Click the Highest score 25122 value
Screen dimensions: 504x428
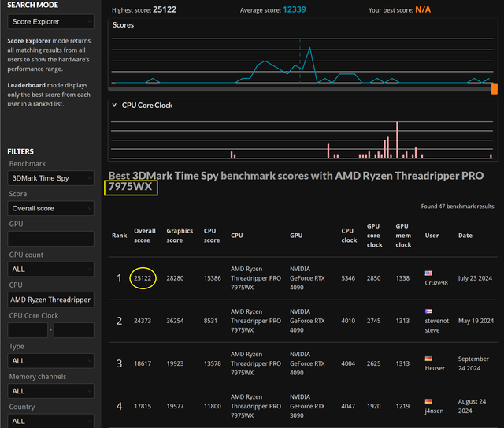click(x=165, y=9)
